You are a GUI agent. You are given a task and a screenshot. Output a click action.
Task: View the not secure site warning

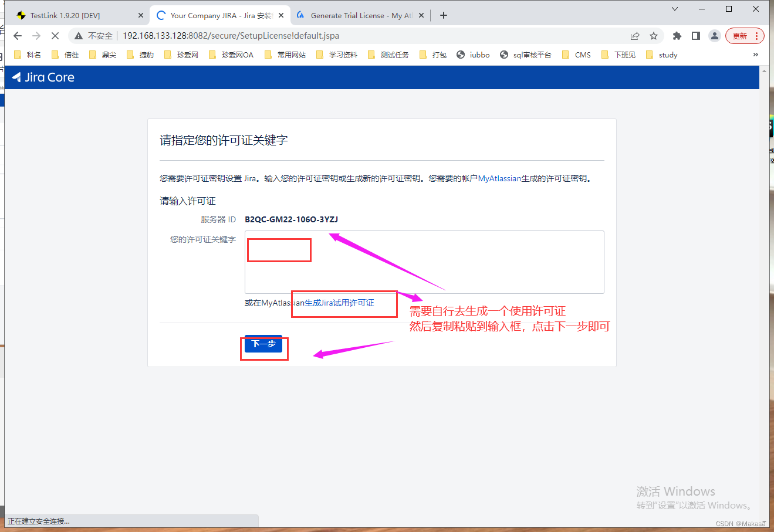point(94,36)
